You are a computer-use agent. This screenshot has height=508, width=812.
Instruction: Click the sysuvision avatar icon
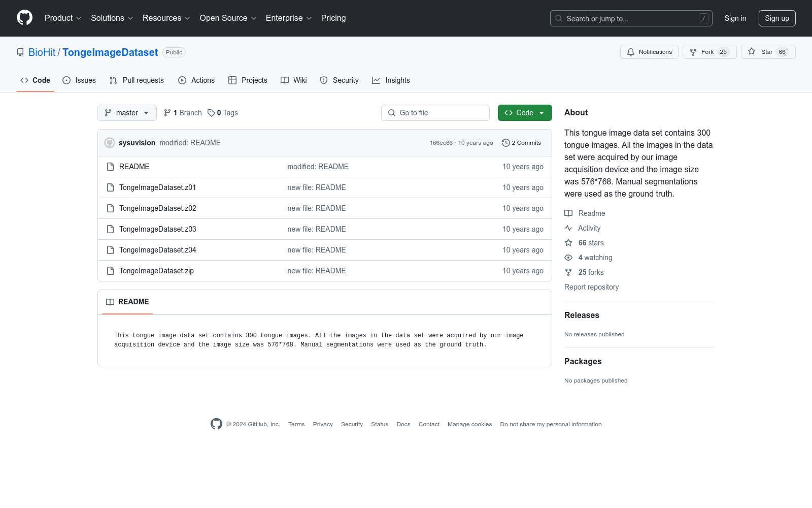(x=110, y=143)
